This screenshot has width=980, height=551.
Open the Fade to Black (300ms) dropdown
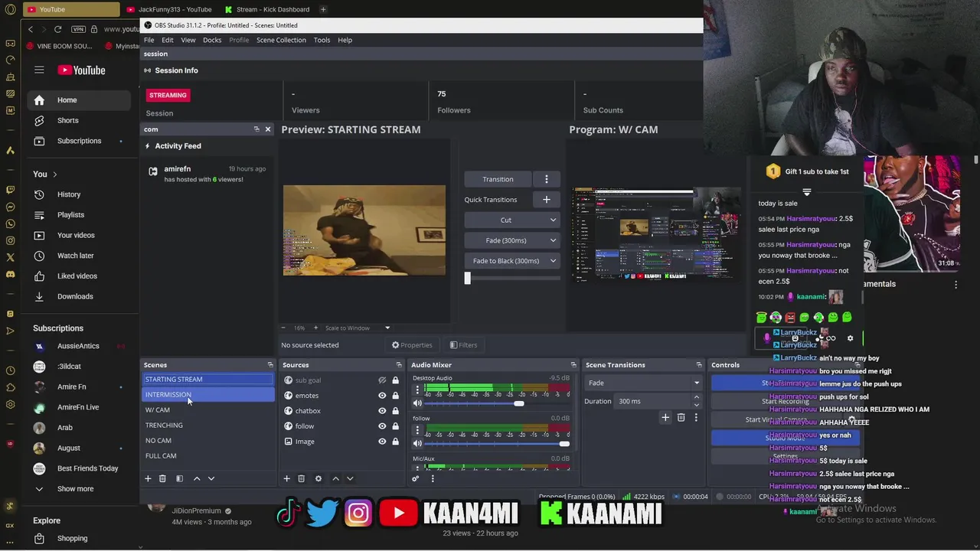coord(512,261)
